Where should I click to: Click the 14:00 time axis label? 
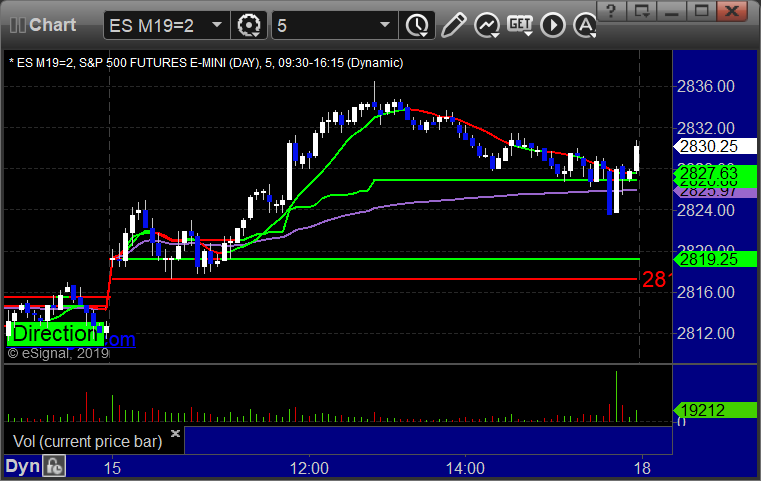pyautogui.click(x=465, y=468)
